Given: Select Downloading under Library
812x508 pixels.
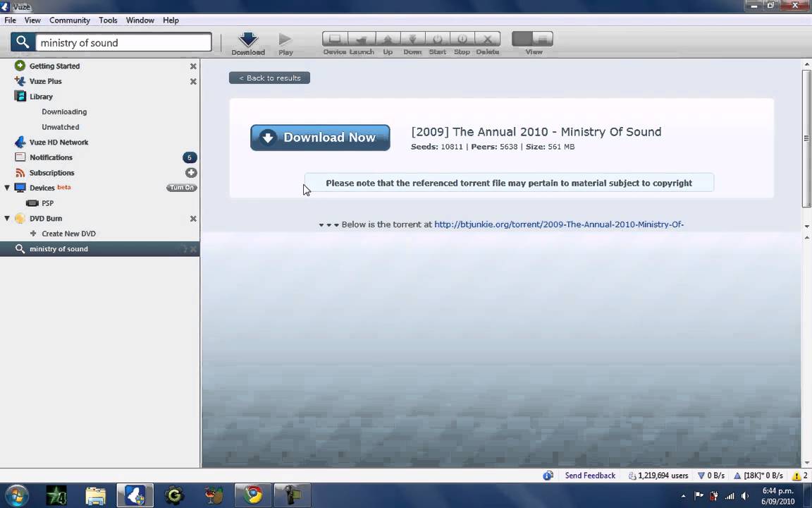Looking at the screenshot, I should click(64, 111).
